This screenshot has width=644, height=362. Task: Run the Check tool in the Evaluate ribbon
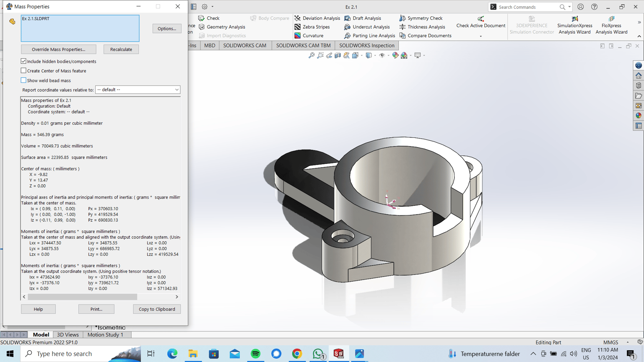(209, 18)
